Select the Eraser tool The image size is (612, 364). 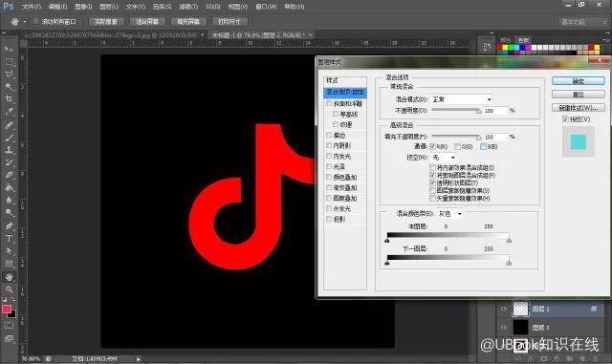click(9, 175)
